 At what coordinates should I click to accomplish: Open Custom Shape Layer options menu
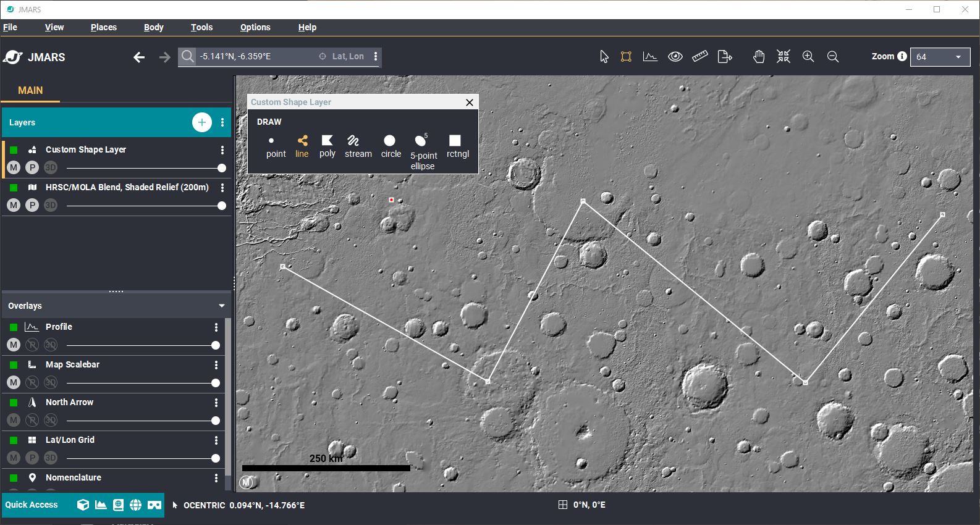pyautogui.click(x=222, y=150)
